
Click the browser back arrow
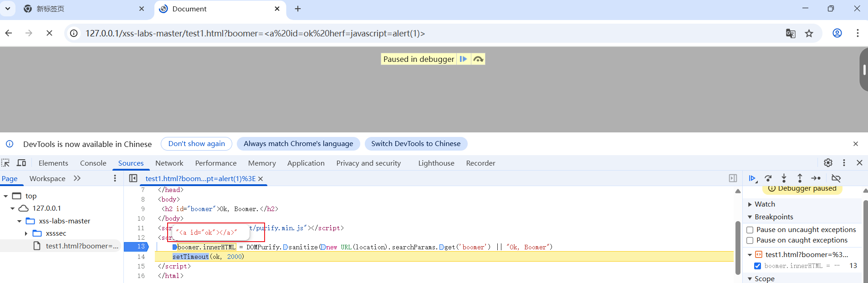point(9,33)
